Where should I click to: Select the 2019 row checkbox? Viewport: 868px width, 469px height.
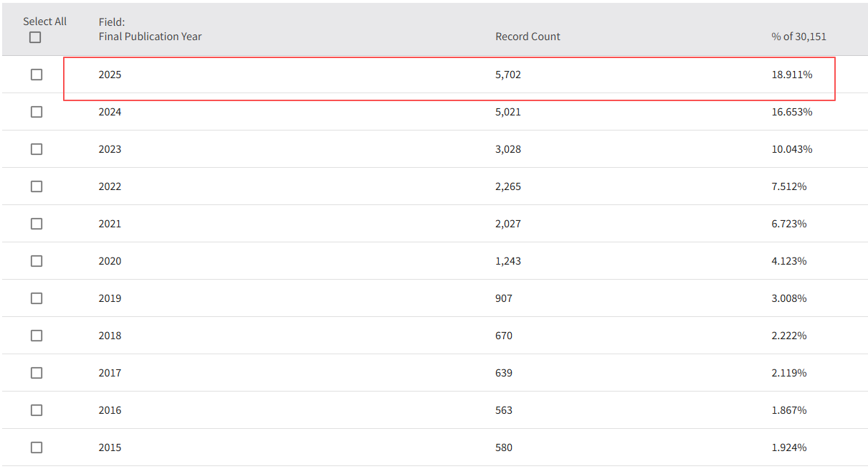tap(37, 298)
